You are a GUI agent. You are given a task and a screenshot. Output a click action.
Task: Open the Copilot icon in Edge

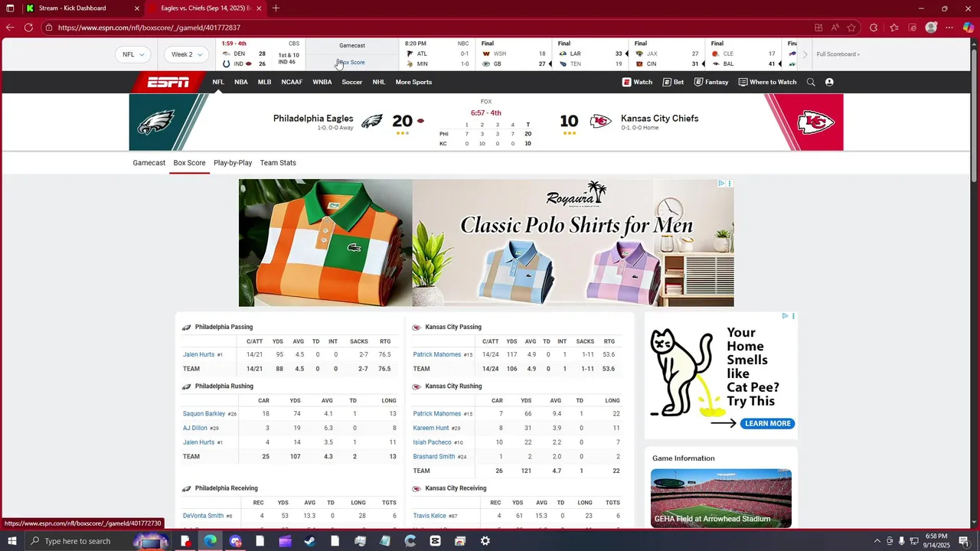point(968,28)
